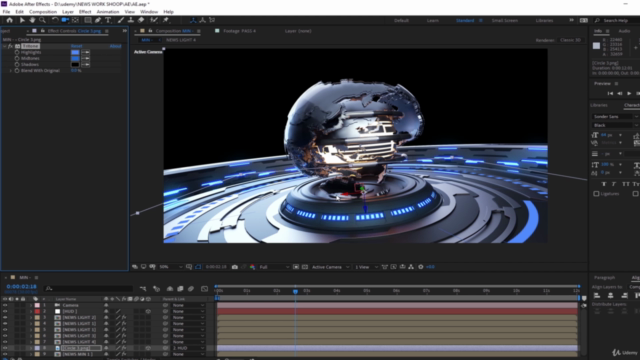Open the composition mini-flowchart icon in timeline
The height and width of the screenshot is (360, 640).
click(143, 289)
